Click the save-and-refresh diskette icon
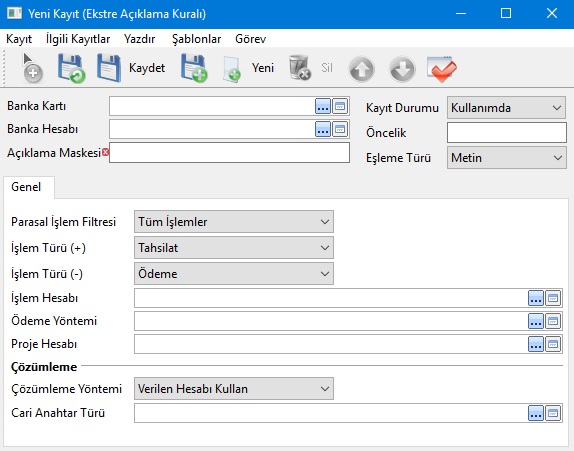 coord(71,68)
